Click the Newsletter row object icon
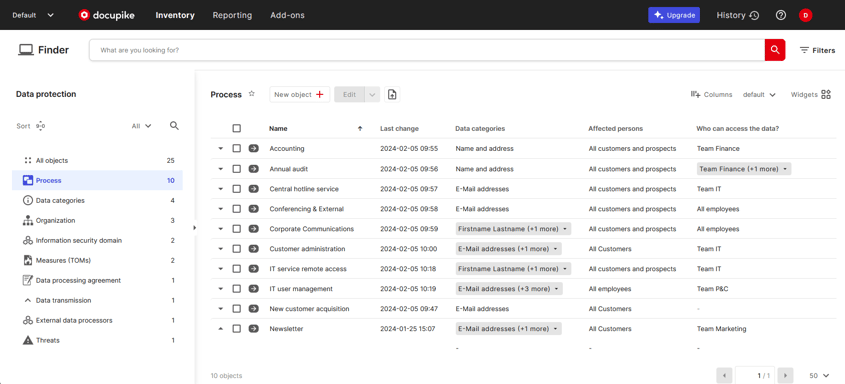The width and height of the screenshot is (845, 384). 253,329
